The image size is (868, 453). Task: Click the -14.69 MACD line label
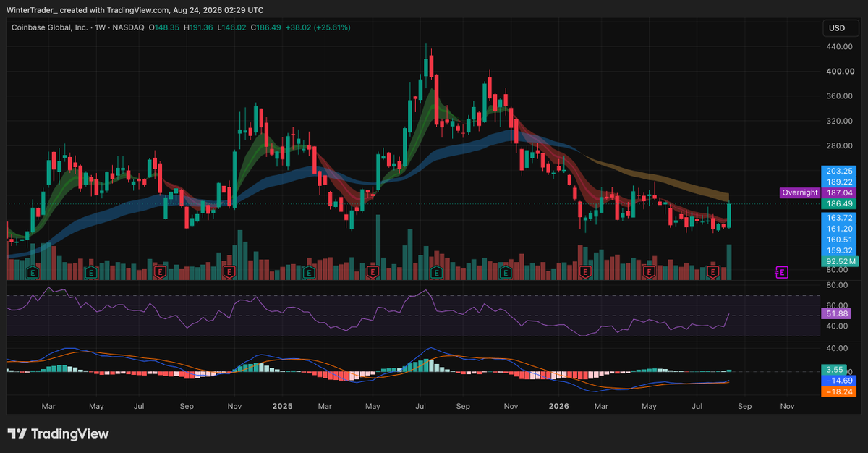coord(839,380)
